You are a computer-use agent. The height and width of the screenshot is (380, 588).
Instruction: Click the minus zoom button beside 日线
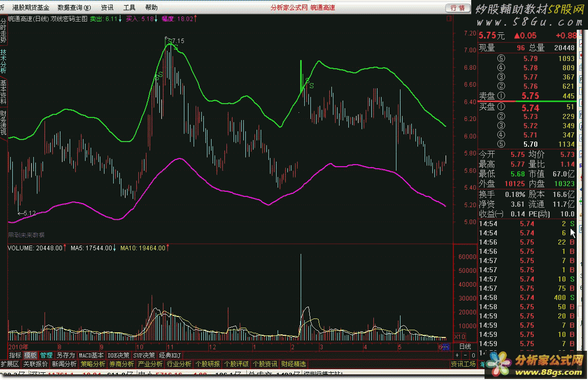466,355
